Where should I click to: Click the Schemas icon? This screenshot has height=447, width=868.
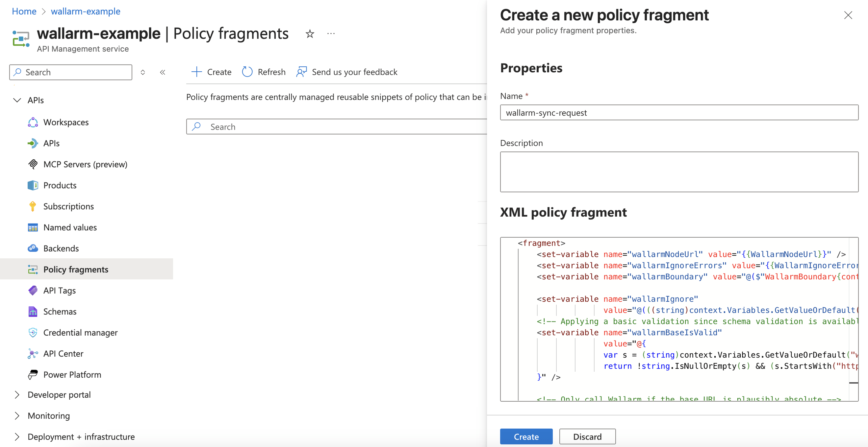(33, 311)
